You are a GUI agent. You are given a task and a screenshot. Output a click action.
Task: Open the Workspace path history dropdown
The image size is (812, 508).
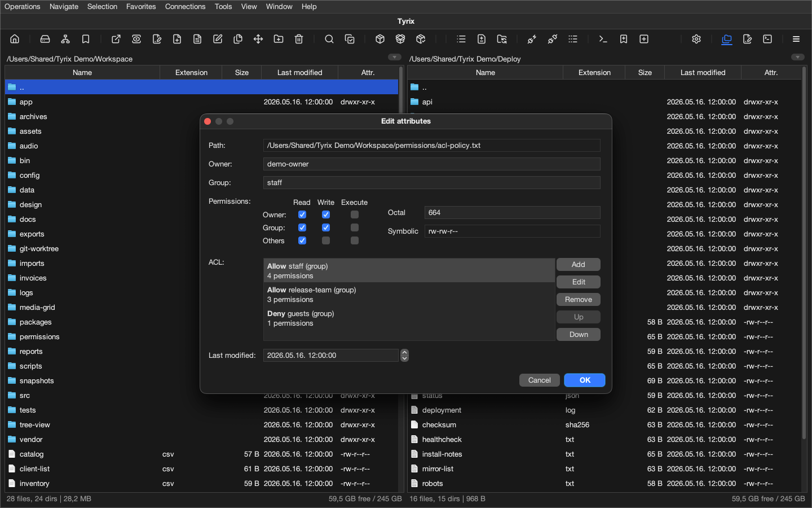coord(395,57)
